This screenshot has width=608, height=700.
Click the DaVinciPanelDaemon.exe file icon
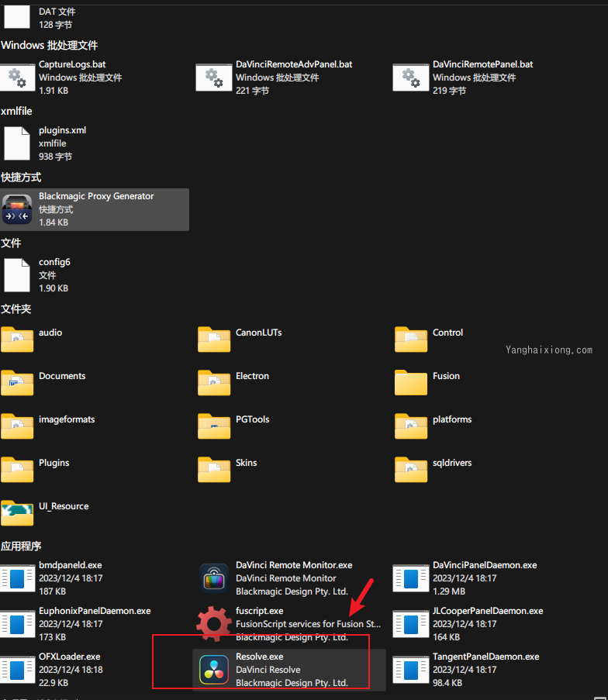point(410,578)
